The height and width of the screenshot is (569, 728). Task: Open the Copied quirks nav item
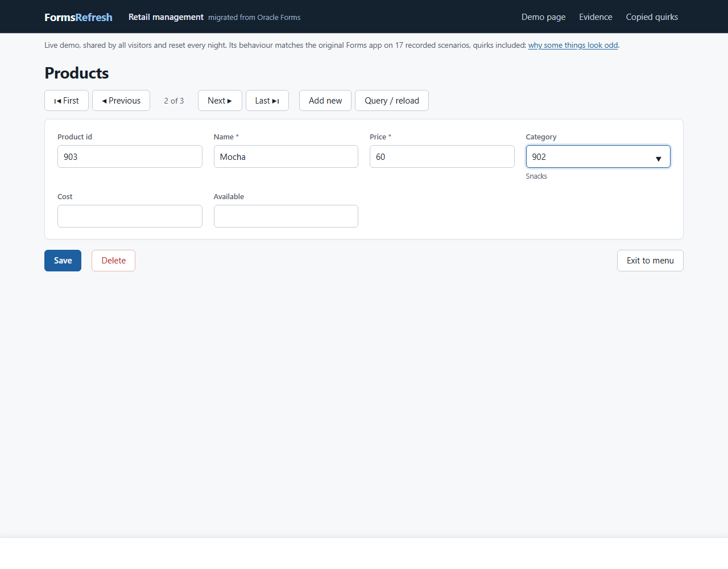[x=652, y=17]
